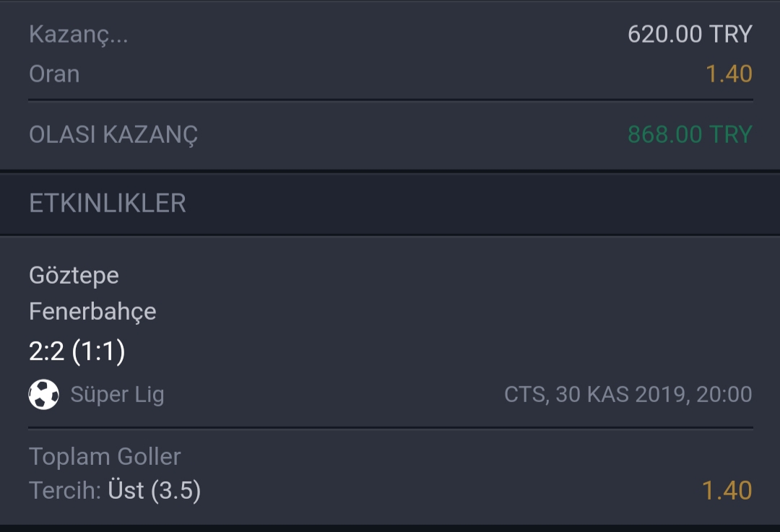
Task: Select the Fenerbahçe team name
Action: [x=92, y=312]
